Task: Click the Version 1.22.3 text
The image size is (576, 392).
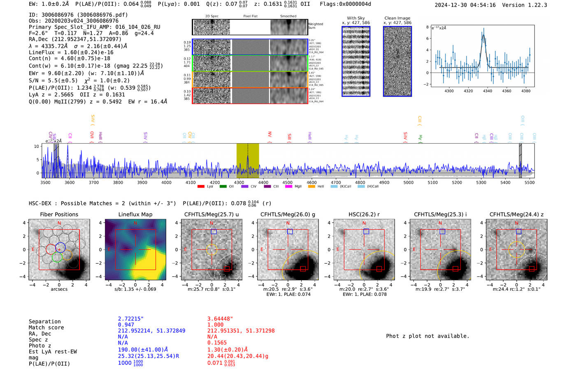Action: (x=525, y=5)
